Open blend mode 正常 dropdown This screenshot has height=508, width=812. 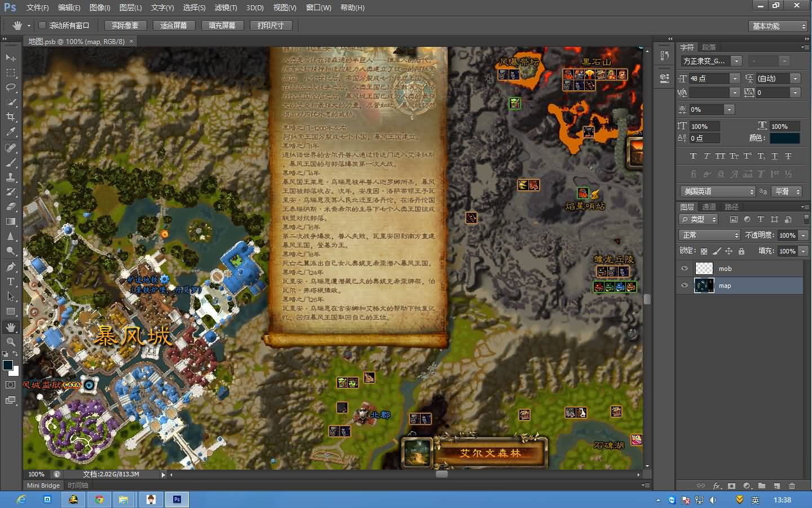tap(709, 235)
